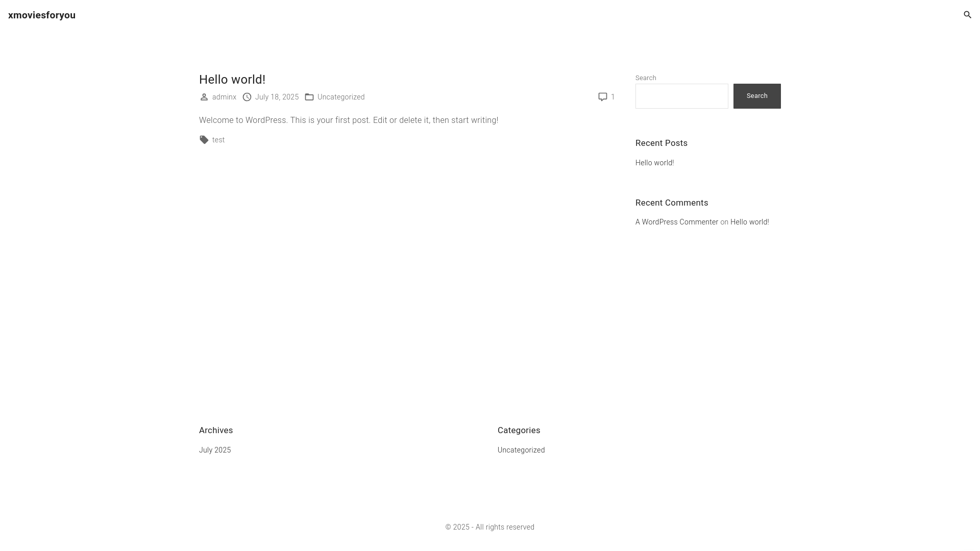Open Uncategorized under footer Categories
980x551 pixels.
[521, 450]
